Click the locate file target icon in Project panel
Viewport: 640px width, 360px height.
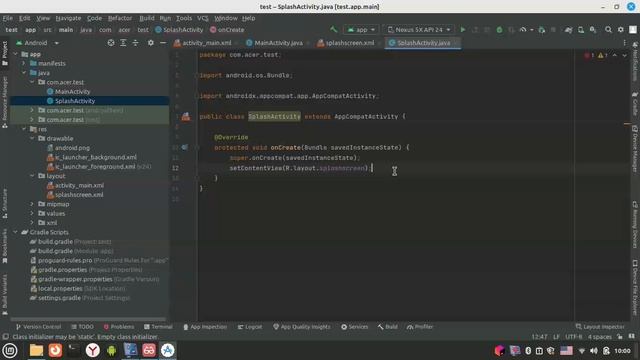point(111,42)
